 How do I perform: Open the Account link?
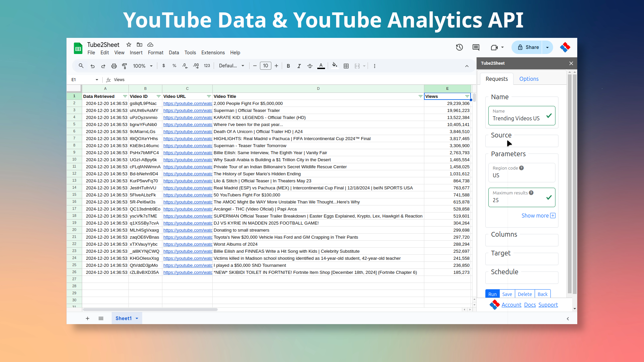(x=512, y=305)
